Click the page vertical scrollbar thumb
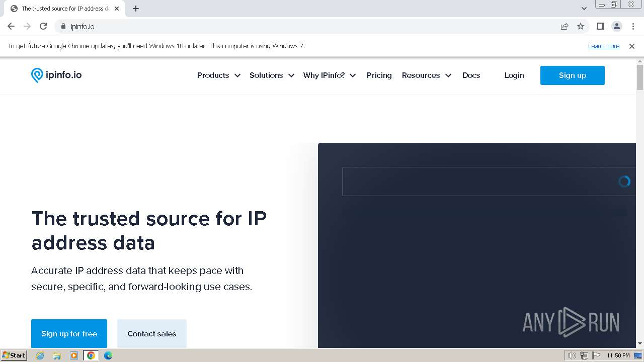This screenshot has height=362, width=644. click(x=640, y=77)
